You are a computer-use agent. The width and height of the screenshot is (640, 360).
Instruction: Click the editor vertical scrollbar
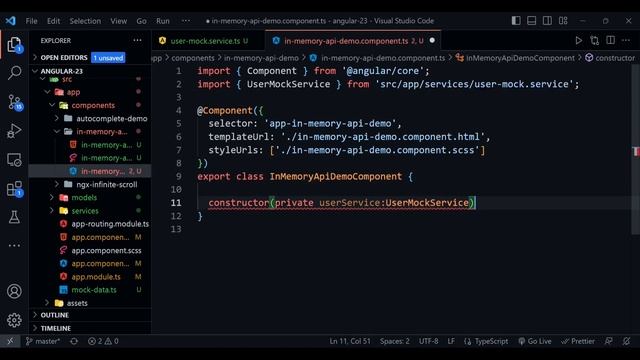[x=636, y=149]
